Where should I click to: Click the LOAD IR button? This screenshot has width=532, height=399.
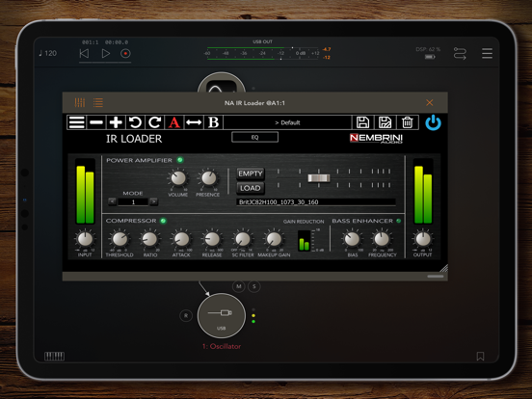[x=251, y=188]
